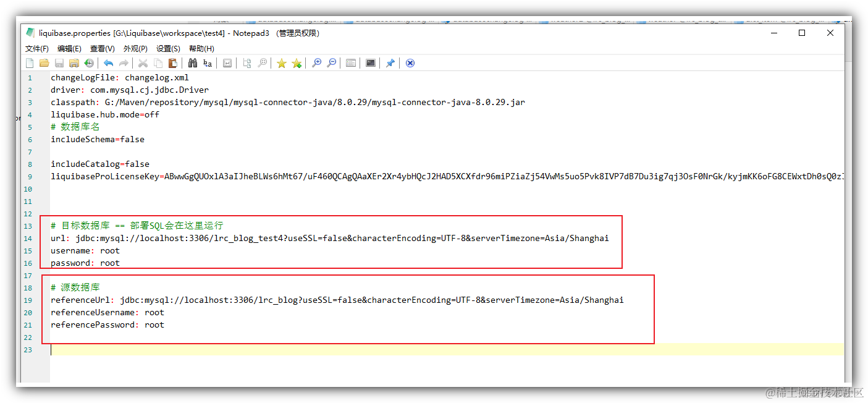
Task: Click the toggle folds tree icon
Action: [247, 63]
